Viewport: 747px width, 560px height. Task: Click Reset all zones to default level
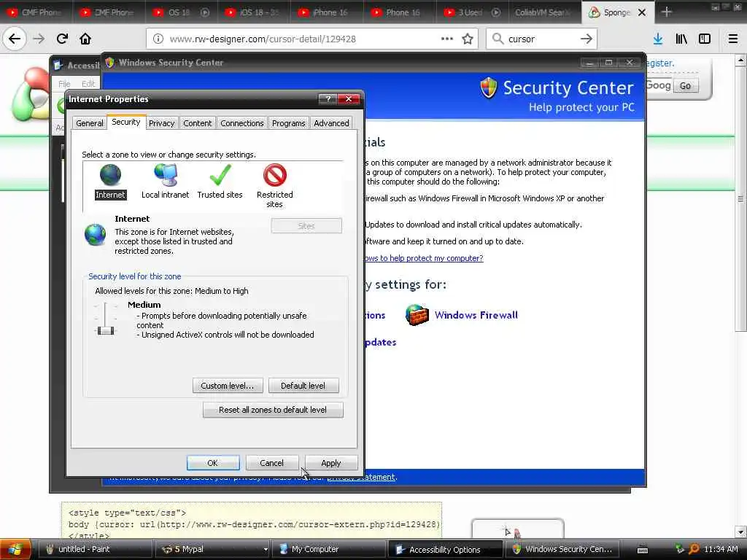[x=273, y=410]
